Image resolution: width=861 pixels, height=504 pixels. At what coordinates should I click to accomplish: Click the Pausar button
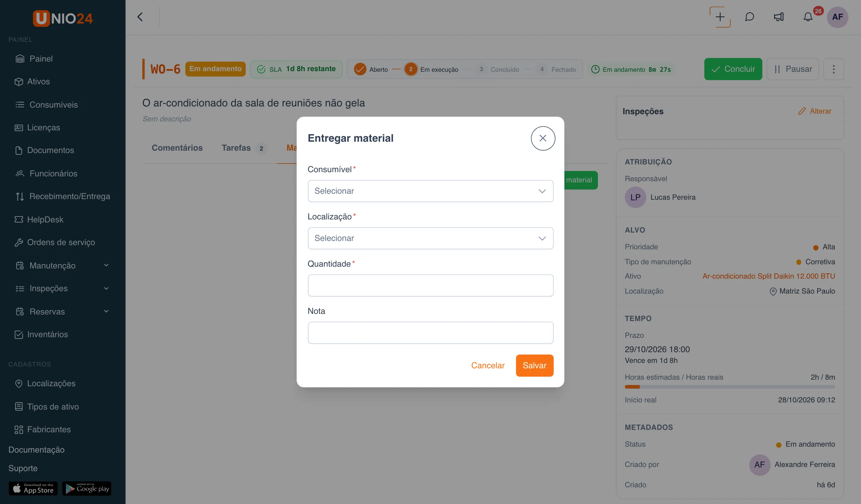coord(793,69)
